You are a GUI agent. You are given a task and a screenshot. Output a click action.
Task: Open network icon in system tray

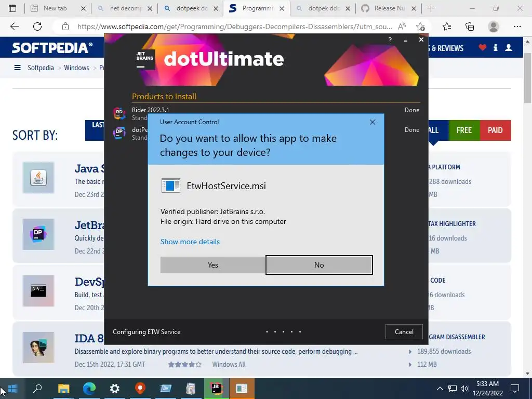click(453, 389)
